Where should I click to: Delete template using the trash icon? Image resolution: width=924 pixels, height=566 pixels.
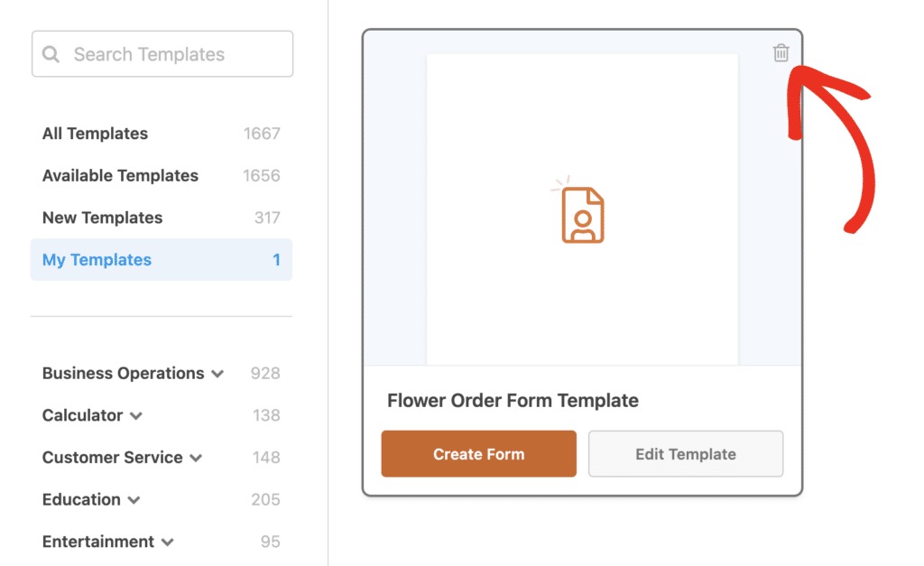click(781, 53)
